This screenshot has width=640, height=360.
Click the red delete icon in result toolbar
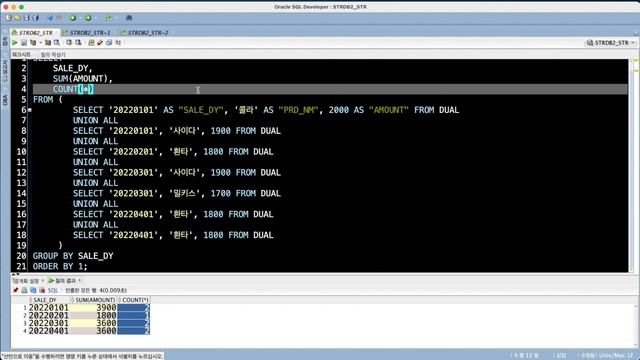[x=42, y=290]
